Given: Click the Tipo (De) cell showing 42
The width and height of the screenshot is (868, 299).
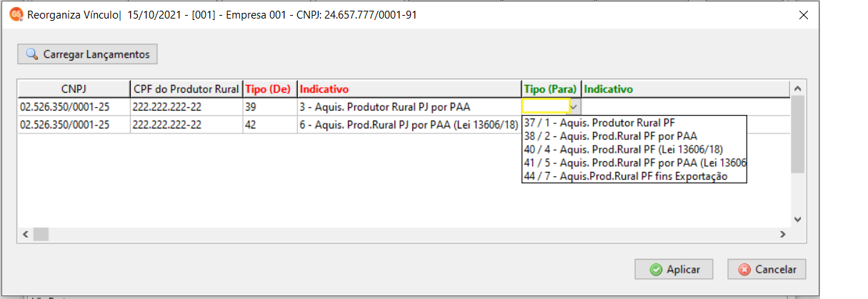Looking at the screenshot, I should pyautogui.click(x=270, y=124).
